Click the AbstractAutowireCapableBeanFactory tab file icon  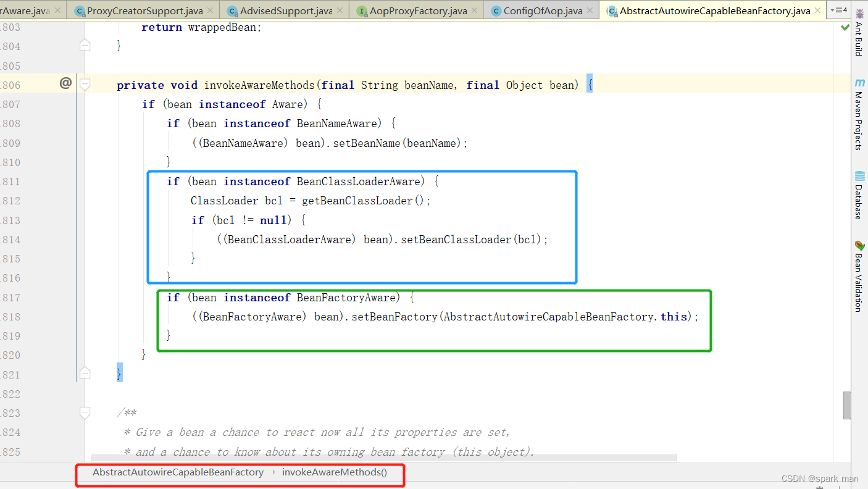[x=612, y=11]
